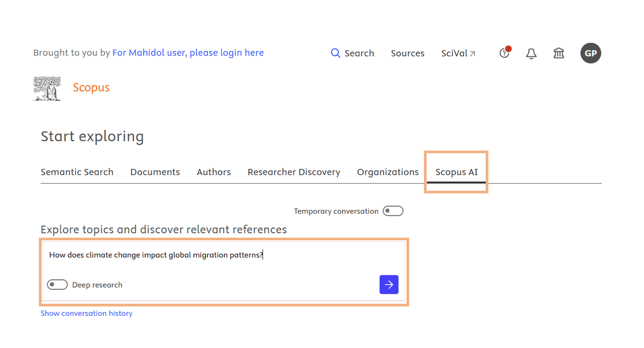Open the Authors tab
This screenshot has height=348, width=644.
pos(214,172)
